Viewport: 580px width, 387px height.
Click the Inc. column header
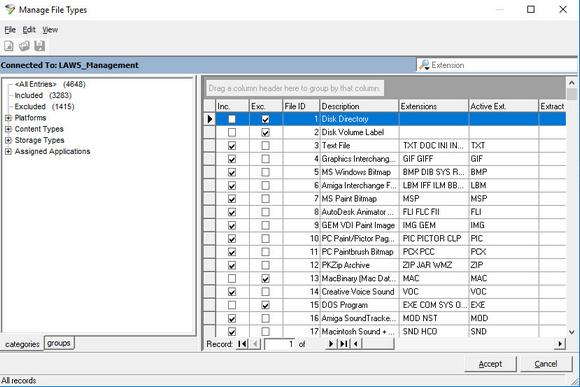coord(232,106)
